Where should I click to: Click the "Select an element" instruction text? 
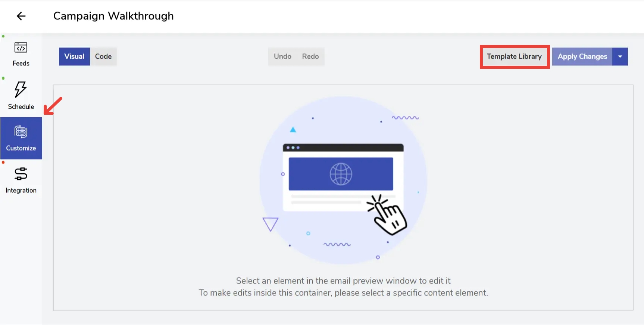point(343,281)
